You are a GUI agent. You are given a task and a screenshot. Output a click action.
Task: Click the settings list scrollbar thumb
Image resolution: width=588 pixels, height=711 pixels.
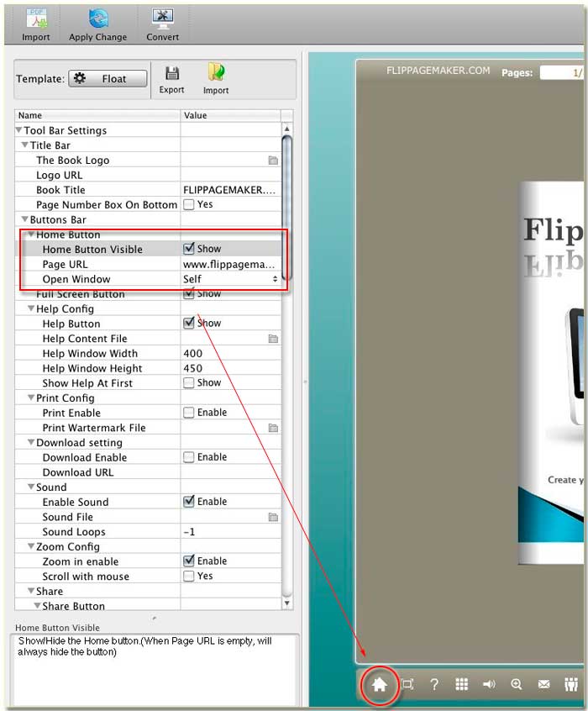click(286, 208)
